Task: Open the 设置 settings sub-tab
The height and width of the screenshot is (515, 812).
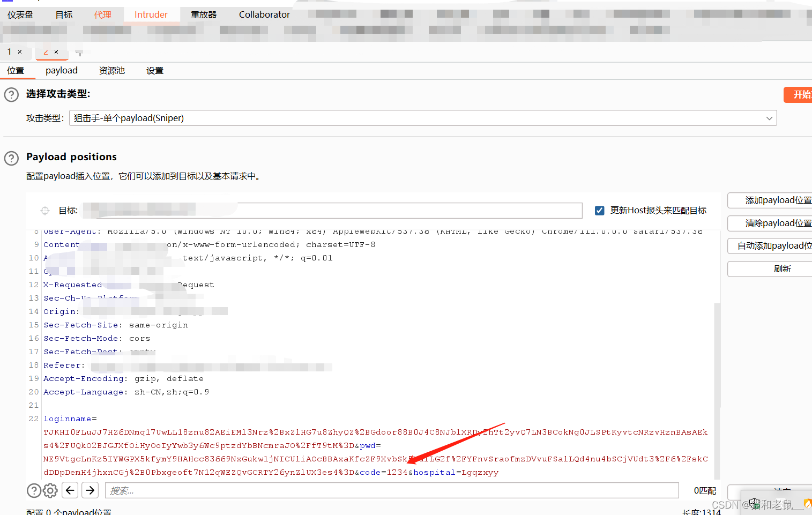Action: click(155, 70)
